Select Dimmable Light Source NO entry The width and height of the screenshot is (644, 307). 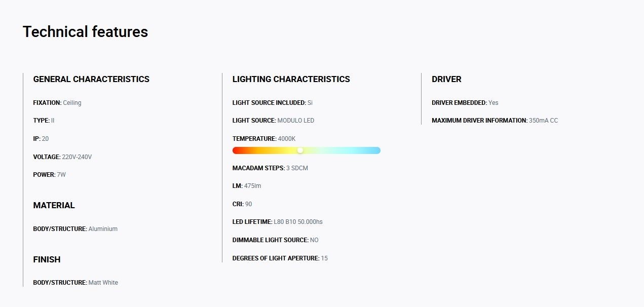[x=276, y=240]
